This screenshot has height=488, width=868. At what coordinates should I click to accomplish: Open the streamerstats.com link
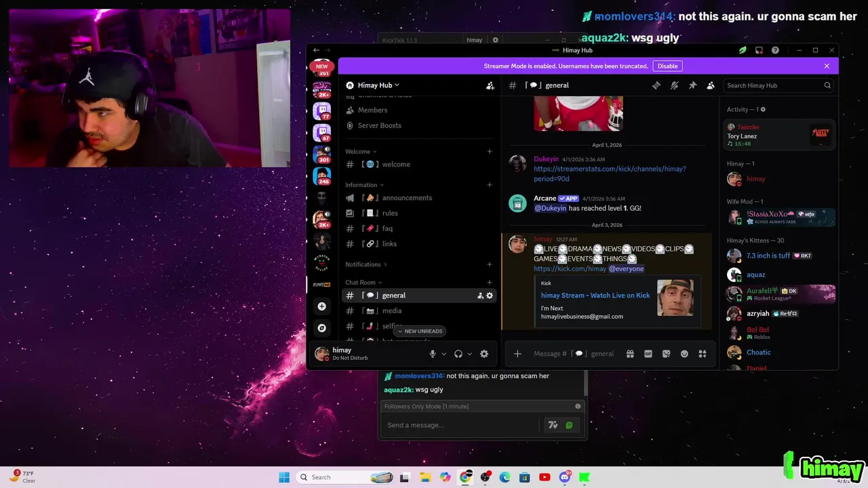pyautogui.click(x=610, y=174)
